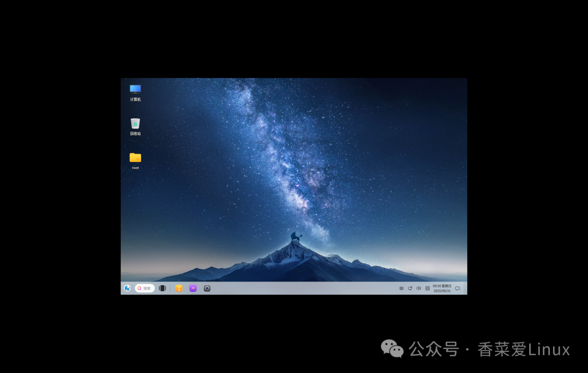Open the network tray icon

410,288
